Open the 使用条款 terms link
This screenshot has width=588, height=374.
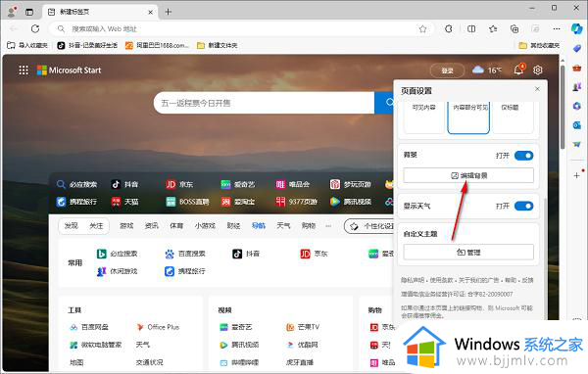(x=442, y=280)
